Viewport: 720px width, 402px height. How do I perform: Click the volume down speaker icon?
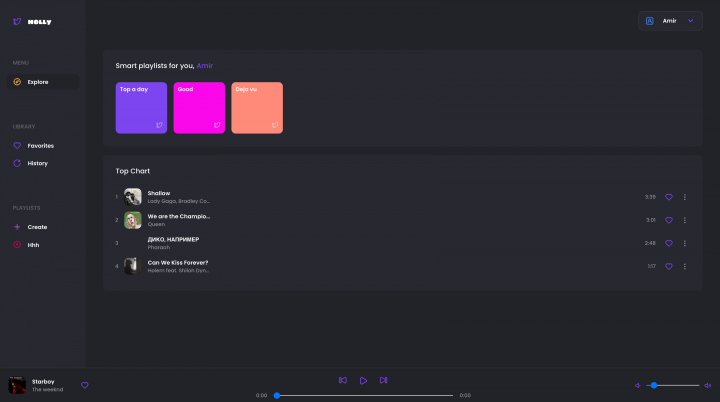click(x=637, y=385)
